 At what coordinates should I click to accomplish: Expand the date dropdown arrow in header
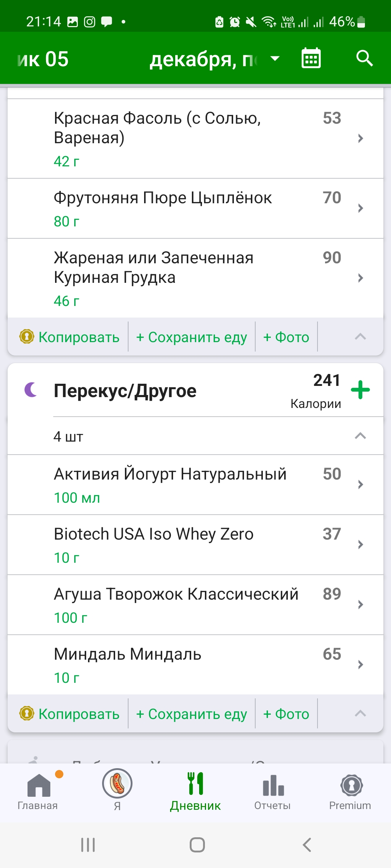click(275, 59)
